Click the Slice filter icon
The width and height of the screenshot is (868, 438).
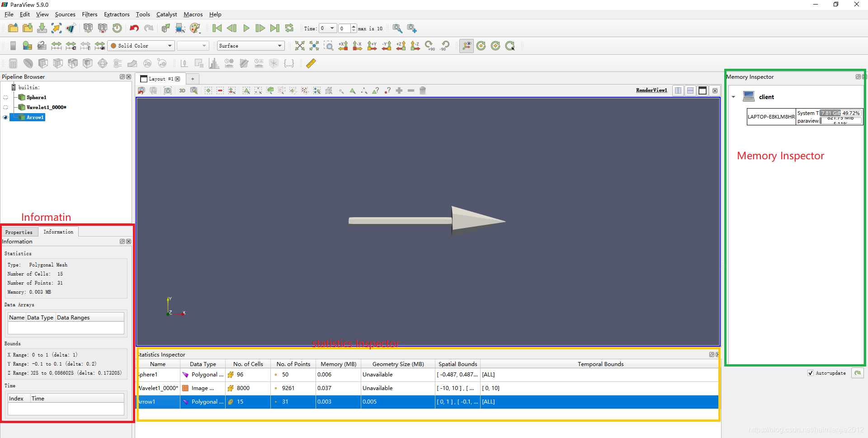pyautogui.click(x=58, y=63)
